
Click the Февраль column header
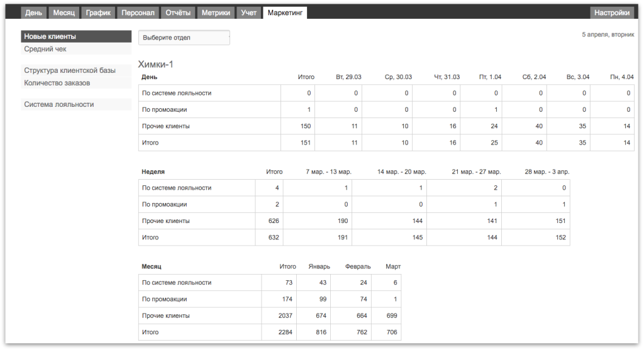tap(358, 266)
